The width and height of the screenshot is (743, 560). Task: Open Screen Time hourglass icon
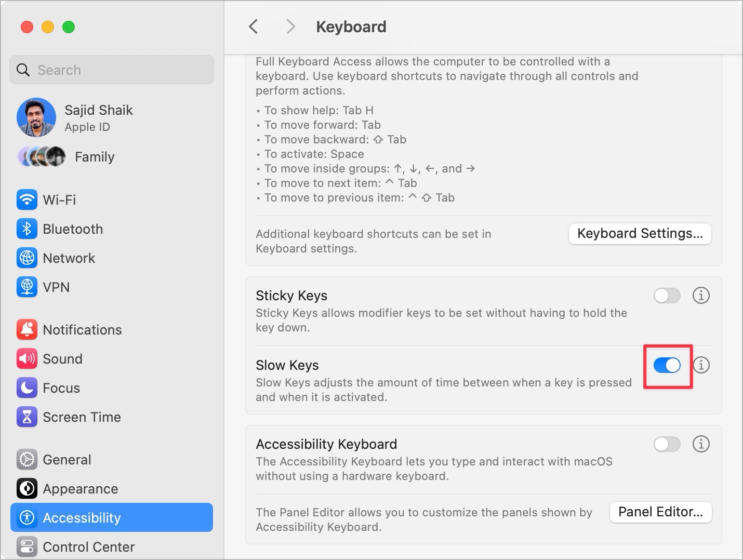click(x=27, y=417)
